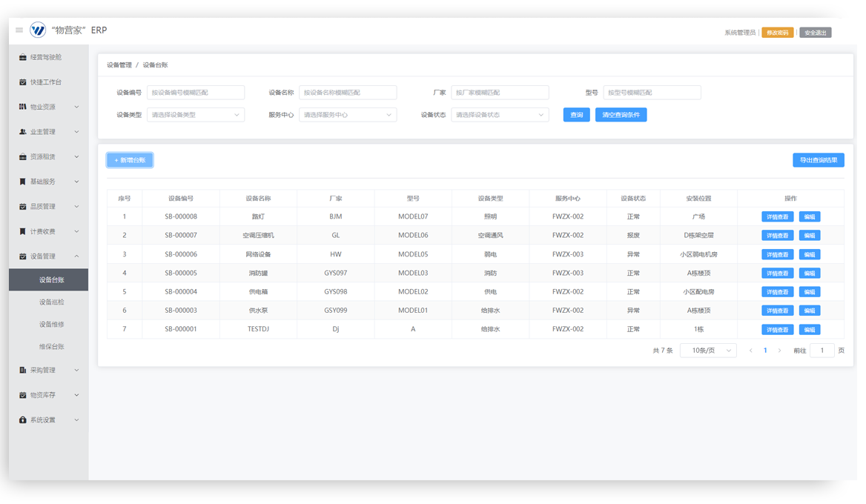
Task: Click 详情查看 for device SB-000008
Action: coord(777,217)
